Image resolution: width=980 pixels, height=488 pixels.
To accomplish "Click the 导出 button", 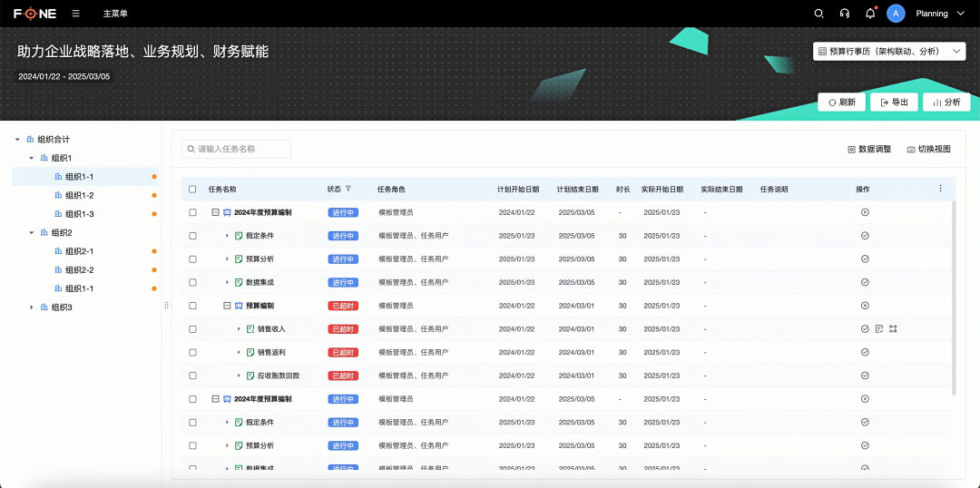I will pos(894,102).
